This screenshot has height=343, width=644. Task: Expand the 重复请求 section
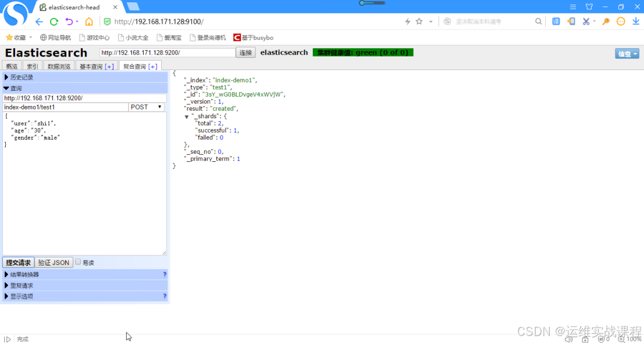click(x=85, y=285)
